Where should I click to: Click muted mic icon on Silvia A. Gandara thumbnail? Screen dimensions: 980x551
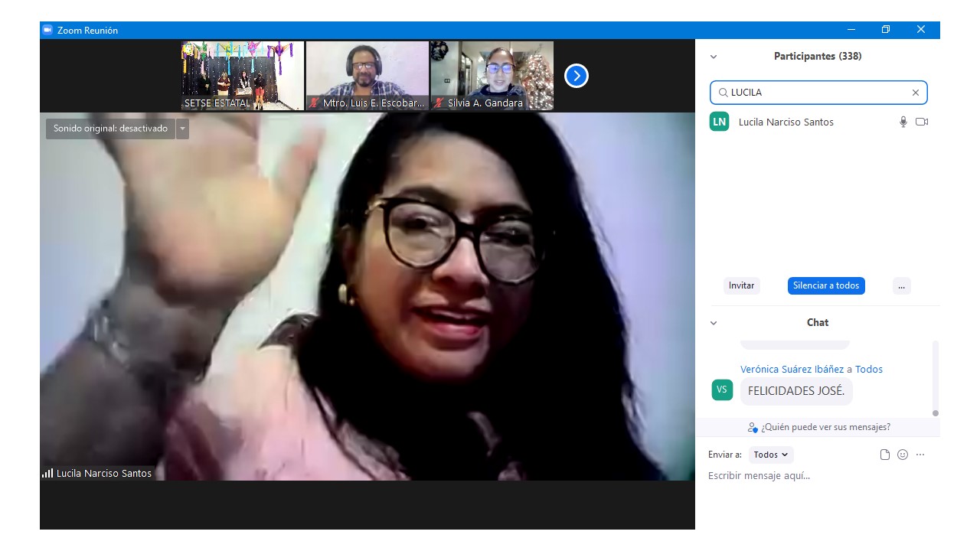(x=439, y=103)
